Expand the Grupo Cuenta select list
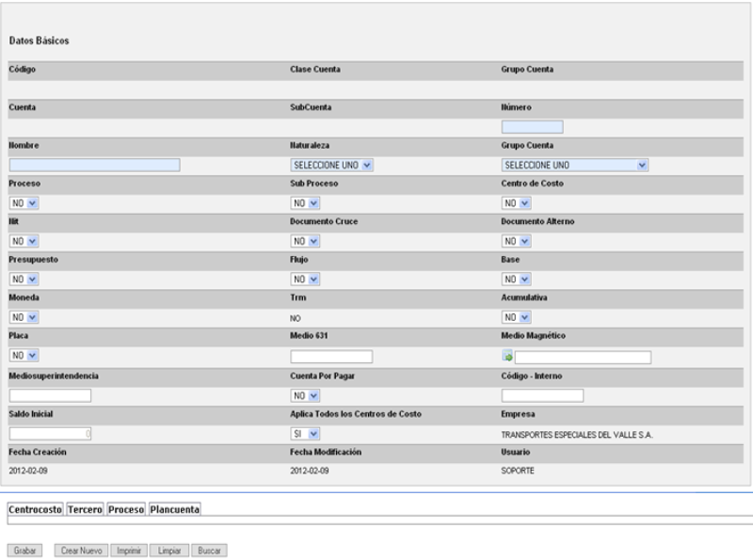Image resolution: width=753 pixels, height=560 pixels. 576,165
